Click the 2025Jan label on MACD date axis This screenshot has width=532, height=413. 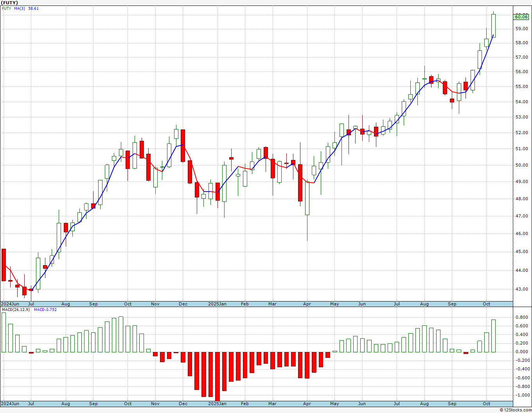[x=217, y=404]
